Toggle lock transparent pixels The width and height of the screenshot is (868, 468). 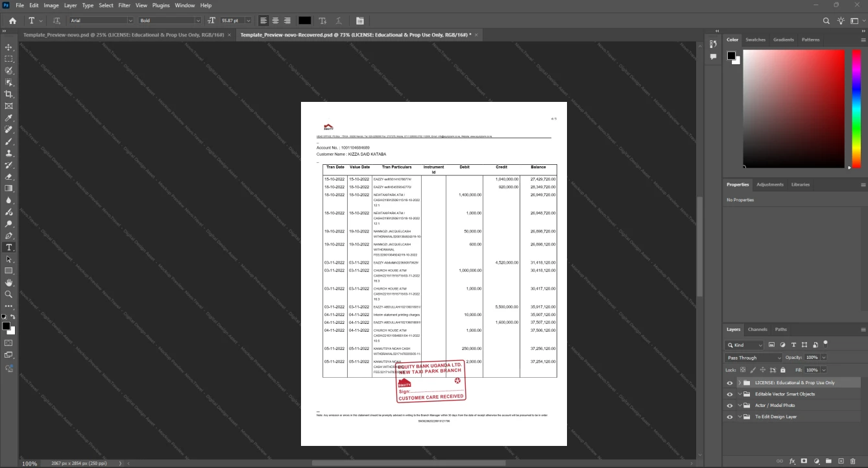743,370
